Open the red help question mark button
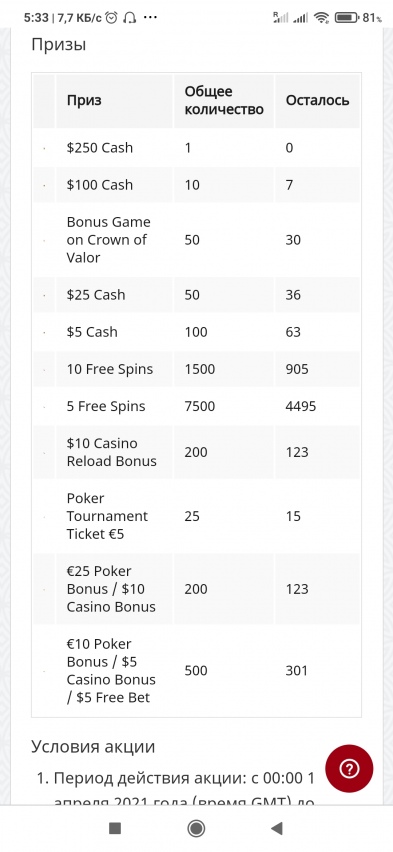393x852 pixels. 349,768
